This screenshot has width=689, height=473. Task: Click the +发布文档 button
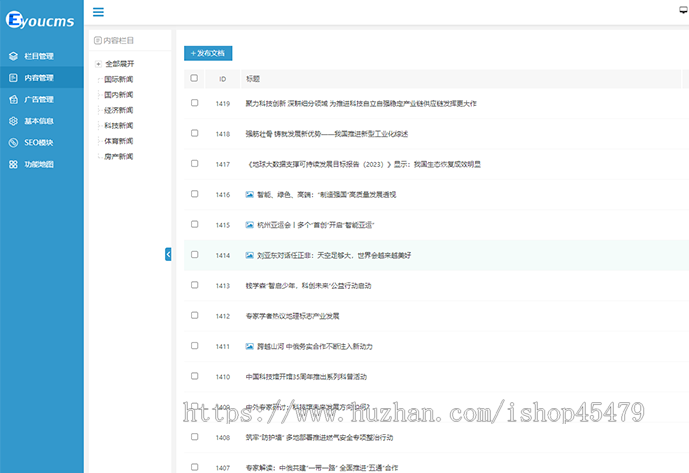(x=208, y=53)
